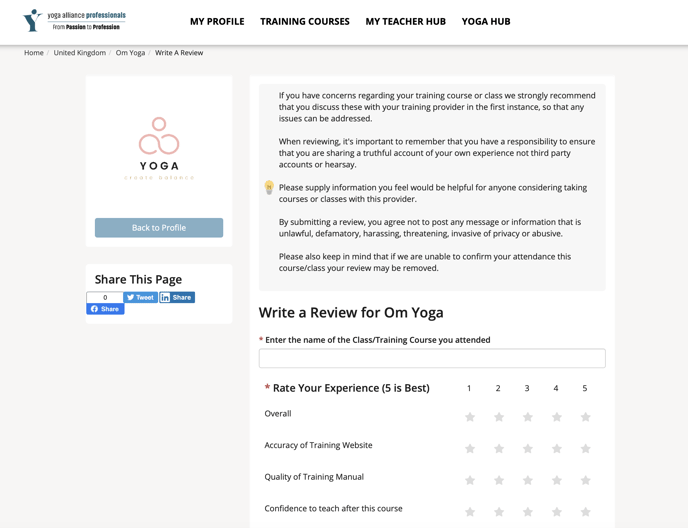
Task: Rate Confidence to teach 2 stars
Action: [x=499, y=512]
